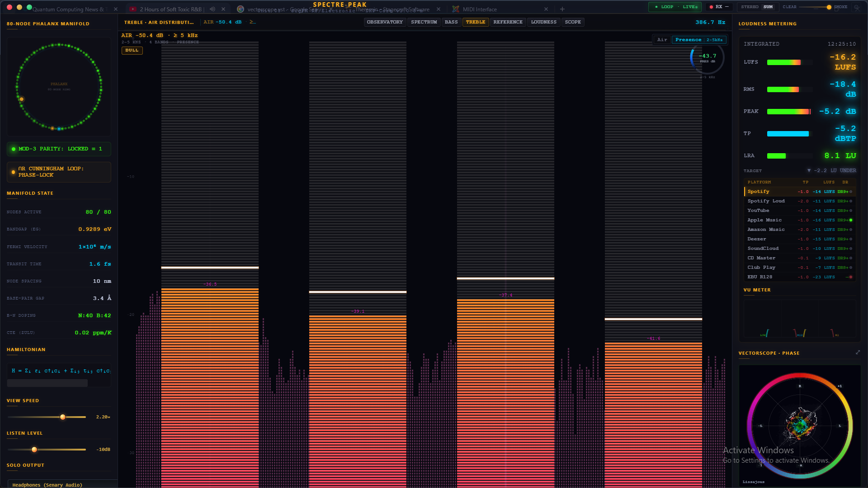Select the Club Play platform row
The height and width of the screenshot is (488, 868).
click(799, 267)
